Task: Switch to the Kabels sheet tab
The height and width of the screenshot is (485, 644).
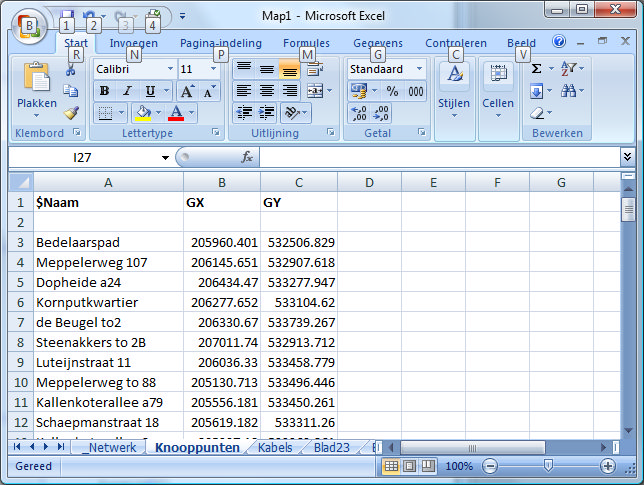Action: point(275,447)
